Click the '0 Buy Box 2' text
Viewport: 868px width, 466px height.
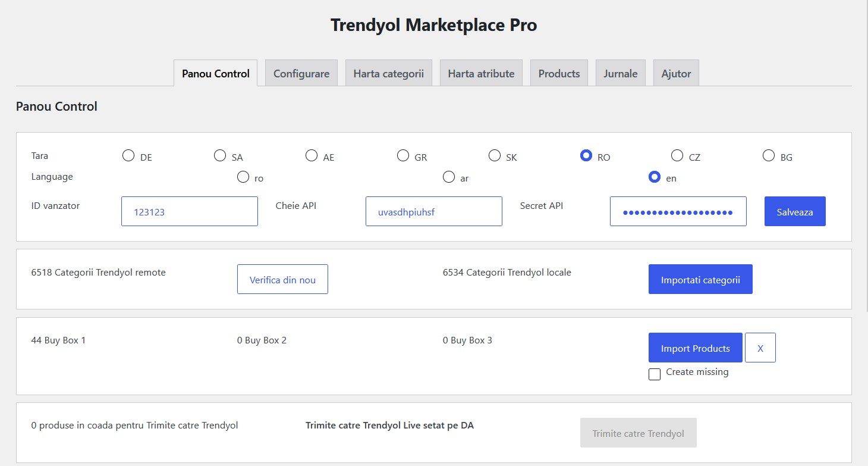pos(262,340)
